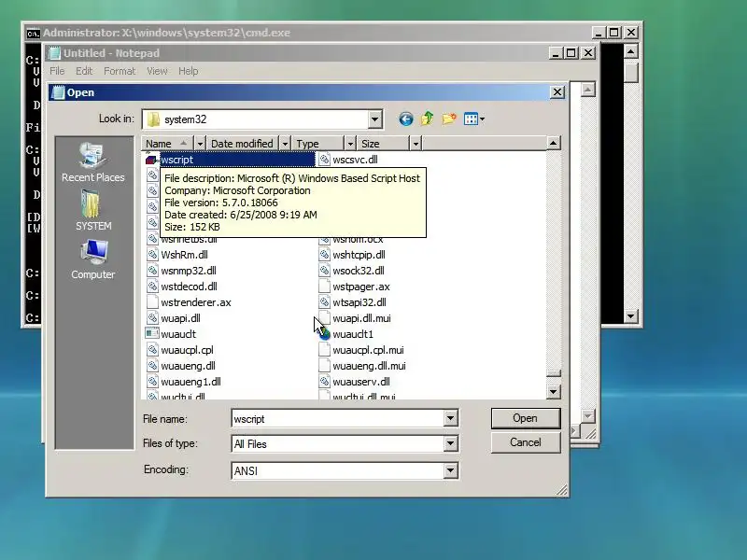Close the Open dialog
The height and width of the screenshot is (560, 747).
(557, 92)
